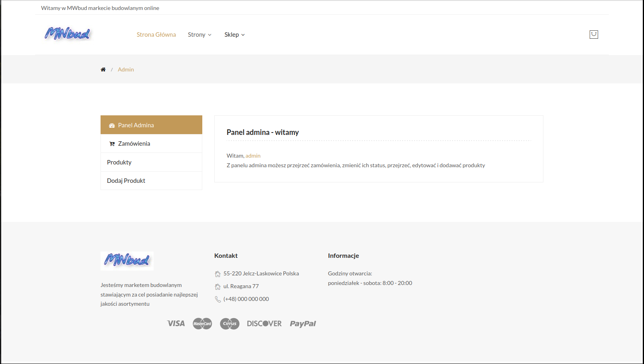Expand the Sklep dropdown menu
This screenshot has height=364, width=644.
click(x=235, y=35)
